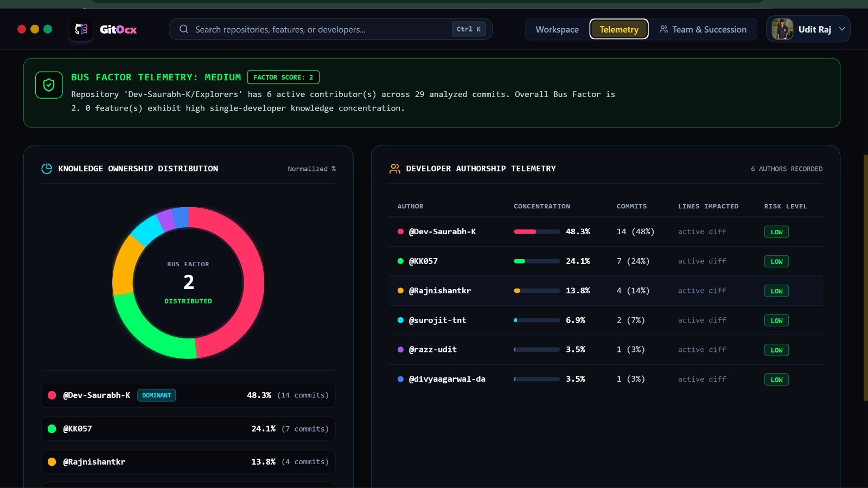Click the GitOcx logo icon
868x488 pixels.
81,29
